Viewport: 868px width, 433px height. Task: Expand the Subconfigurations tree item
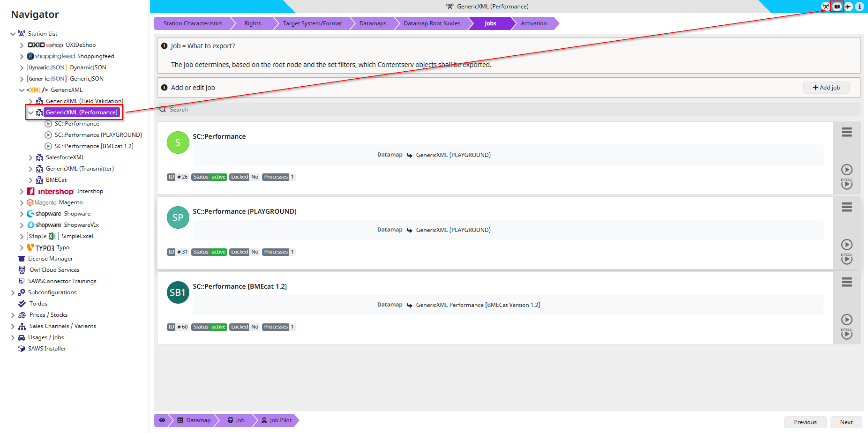(13, 292)
